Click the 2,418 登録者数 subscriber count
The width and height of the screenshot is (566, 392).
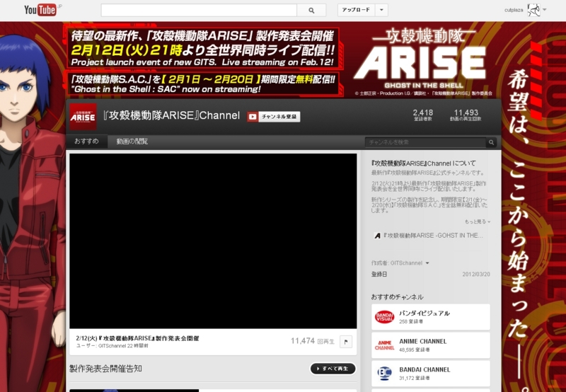(x=422, y=115)
